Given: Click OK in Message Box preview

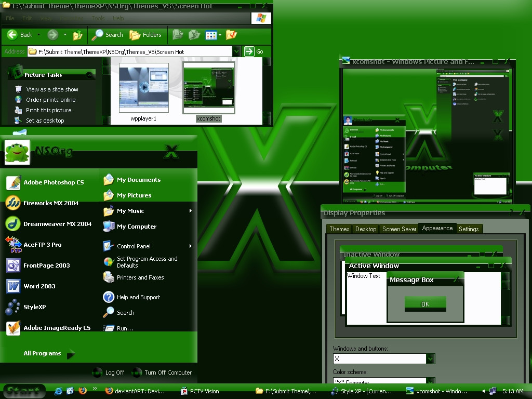Looking at the screenshot, I should tap(425, 303).
